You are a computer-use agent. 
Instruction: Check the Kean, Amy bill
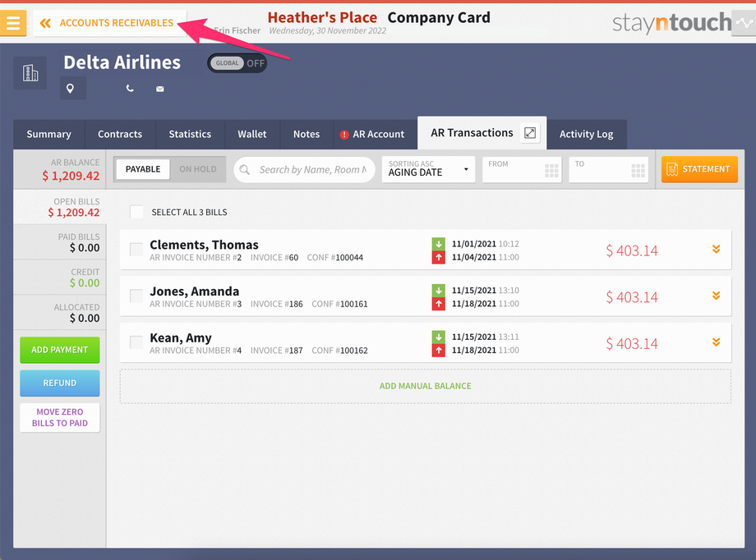(x=136, y=342)
